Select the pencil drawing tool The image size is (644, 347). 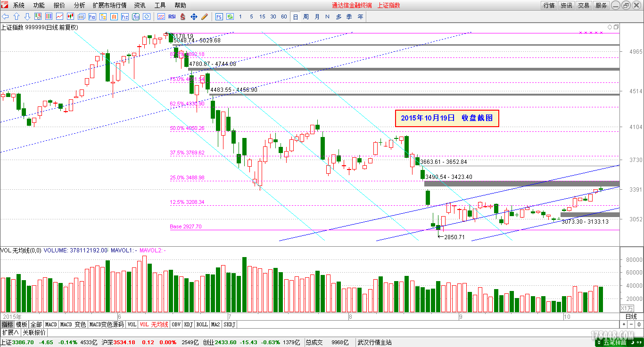point(204,16)
